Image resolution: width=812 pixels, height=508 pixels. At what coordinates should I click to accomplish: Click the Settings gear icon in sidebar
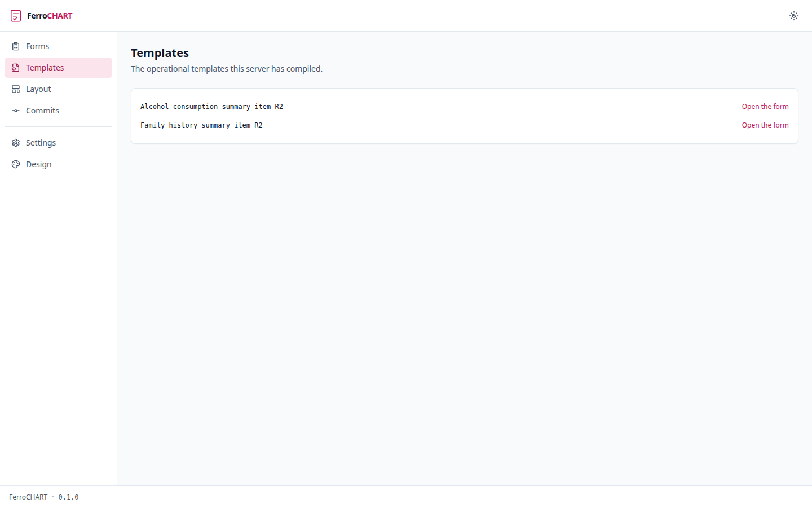16,143
